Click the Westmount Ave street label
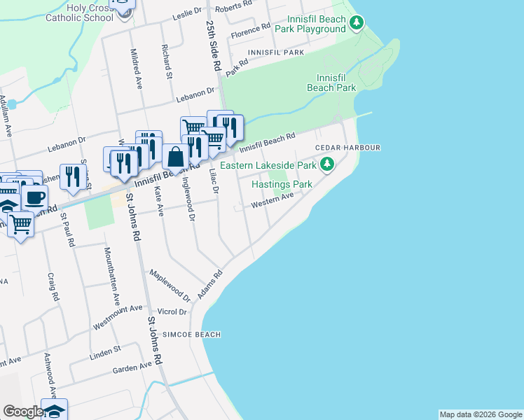The height and width of the screenshot is (420, 524). tap(118, 317)
